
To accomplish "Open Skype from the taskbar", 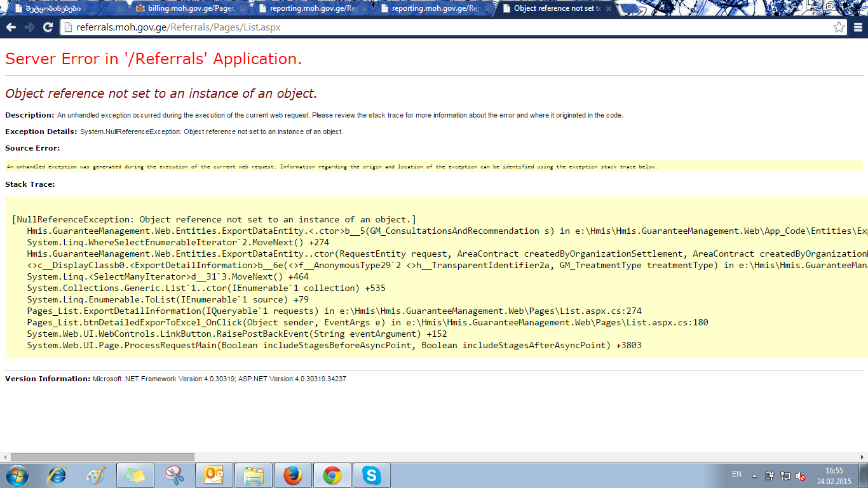I will pos(371,475).
